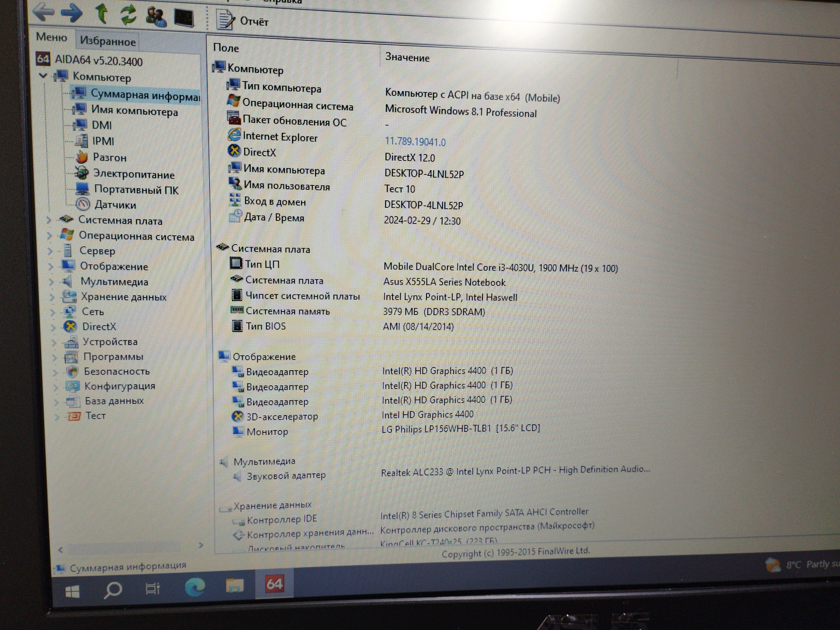Select Конфигурация icon in tree
This screenshot has width=840, height=630.
[72, 386]
